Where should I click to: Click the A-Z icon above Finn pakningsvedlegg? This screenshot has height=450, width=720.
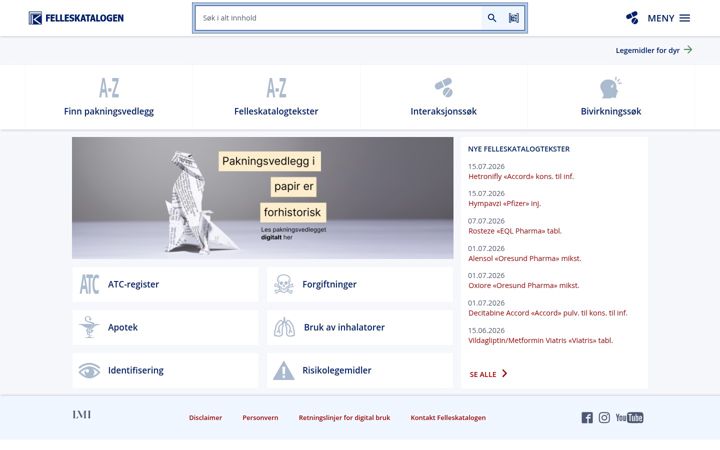click(x=109, y=88)
